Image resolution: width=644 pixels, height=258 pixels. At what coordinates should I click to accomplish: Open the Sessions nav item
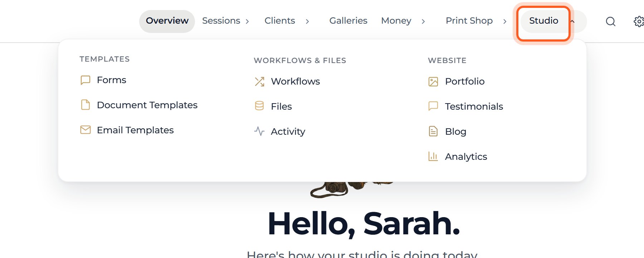pyautogui.click(x=221, y=21)
